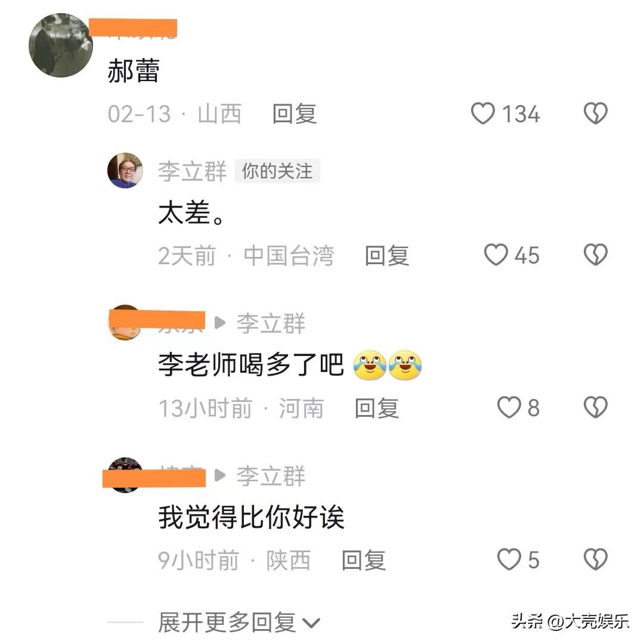Dislike the 郝蕾 comment using broken heart

point(596,113)
